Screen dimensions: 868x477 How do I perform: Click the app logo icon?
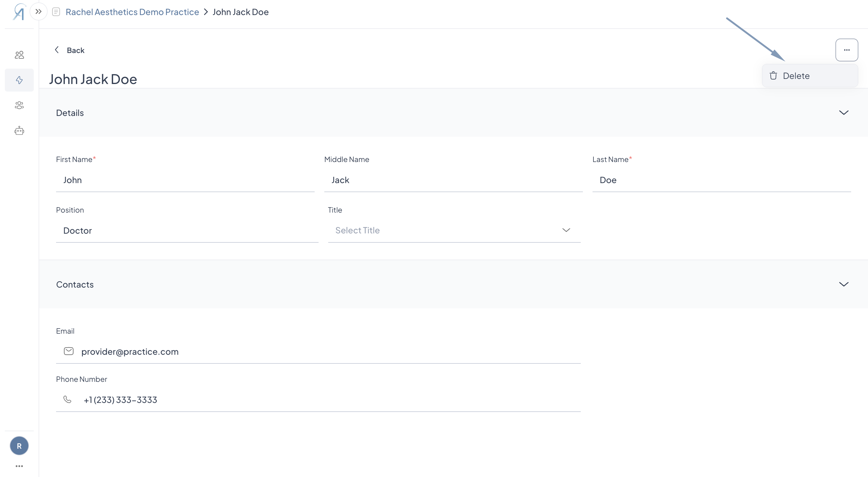coord(19,12)
